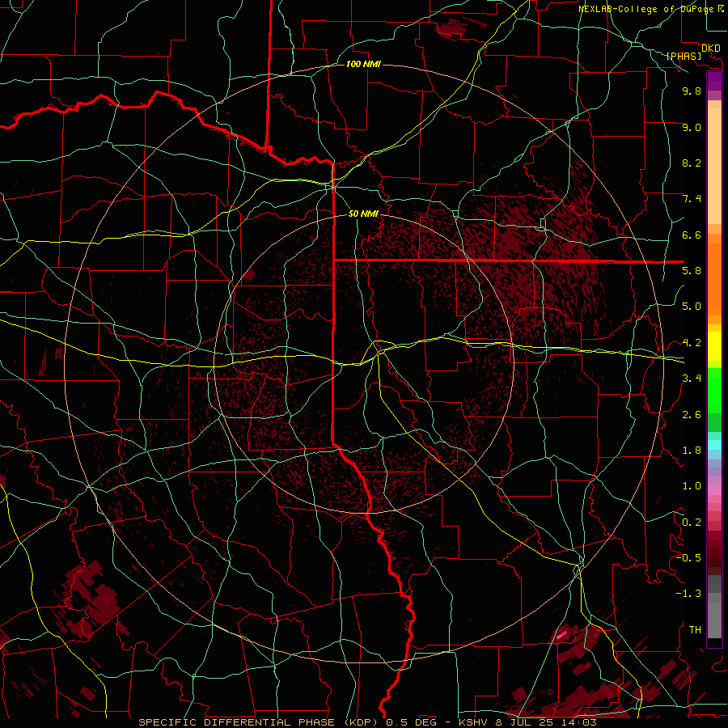728x728 pixels.
Task: Click the 9.8 value on the color scale
Action: [692, 91]
